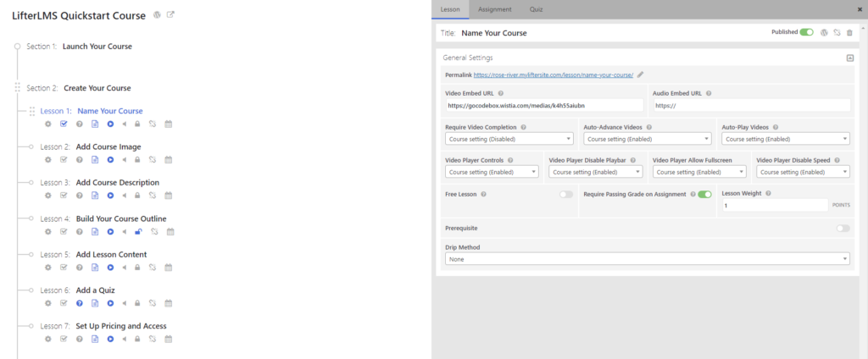868x359 pixels.
Task: Click help icon beside Auto-Play Videos
Action: [775, 127]
